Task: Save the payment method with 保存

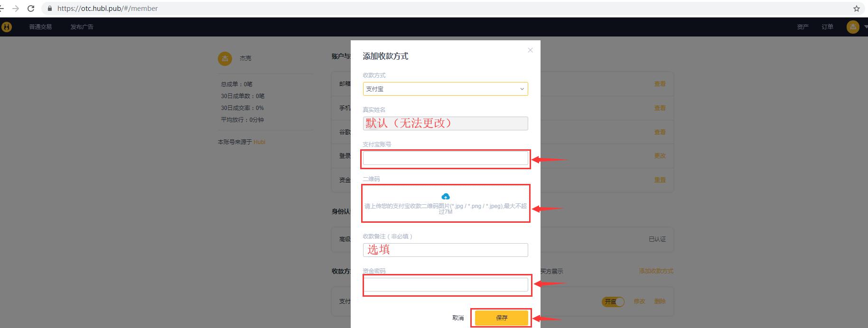Action: click(502, 318)
